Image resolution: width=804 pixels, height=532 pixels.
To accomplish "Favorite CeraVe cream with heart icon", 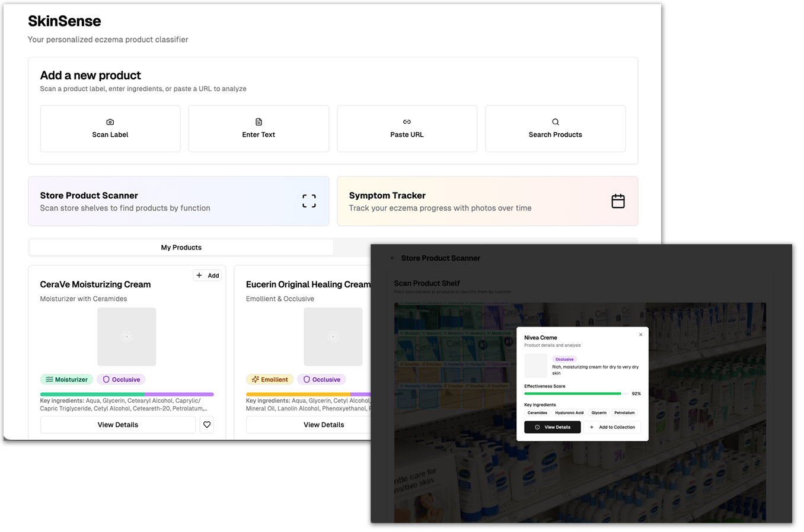I will point(207,425).
